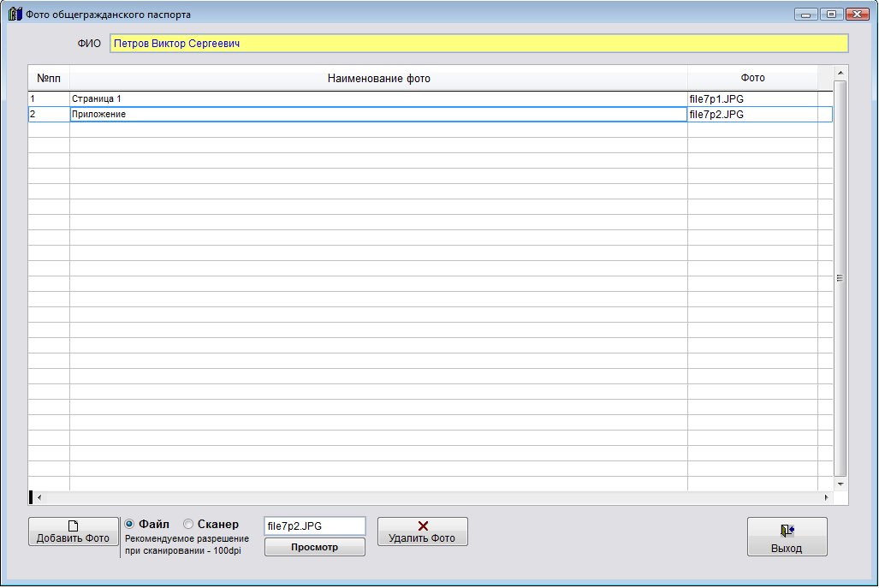Click the file7p2.JPG table cell
879x588 pixels.
(752, 115)
